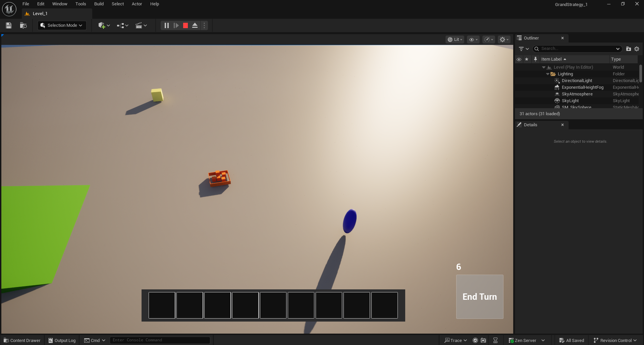
Task: Open the Browse to asset toolbar icon
Action: pos(23,25)
